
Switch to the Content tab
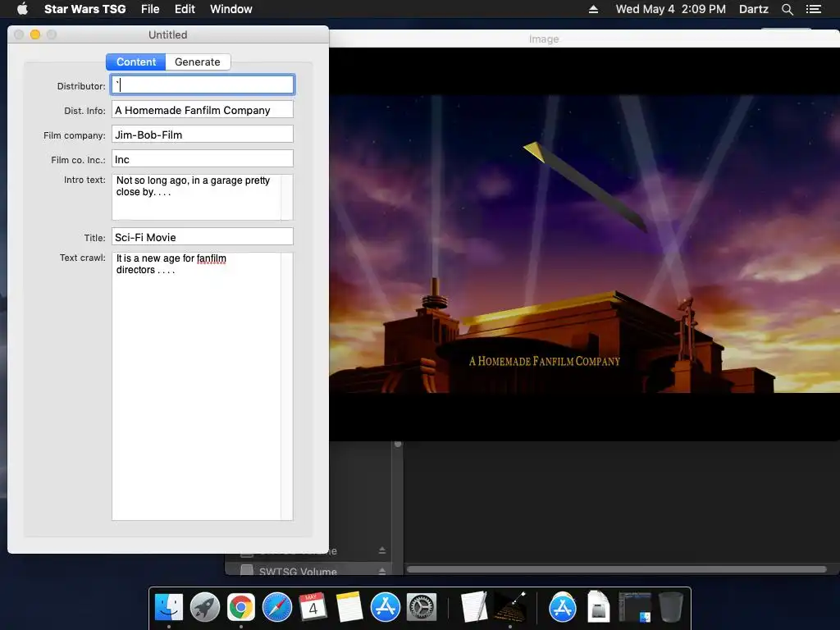point(136,62)
